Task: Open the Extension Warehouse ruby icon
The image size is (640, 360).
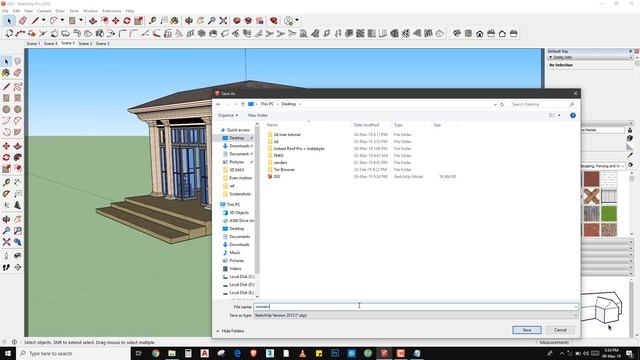Action: click(x=274, y=20)
